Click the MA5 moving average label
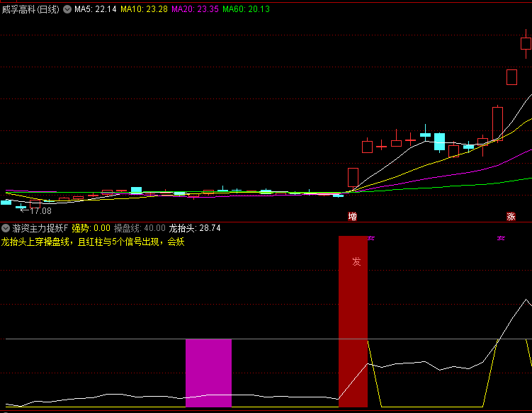This screenshot has width=532, height=413. (x=96, y=9)
